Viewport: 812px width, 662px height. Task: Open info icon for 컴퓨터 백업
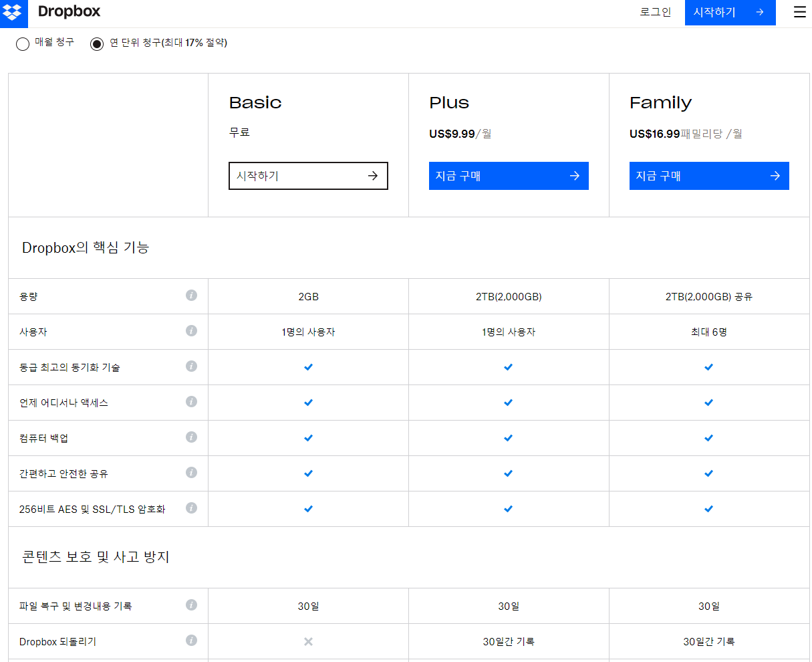191,437
